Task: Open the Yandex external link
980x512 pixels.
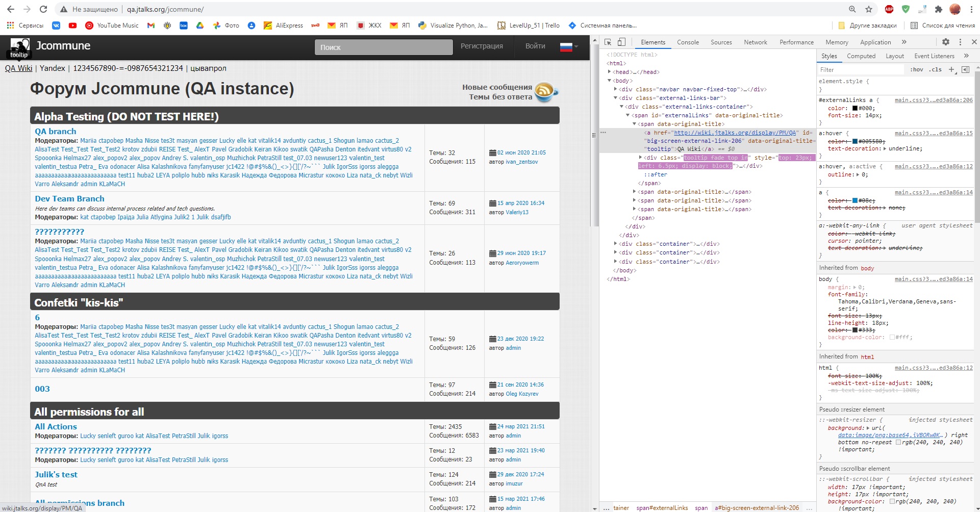Action: [x=53, y=68]
